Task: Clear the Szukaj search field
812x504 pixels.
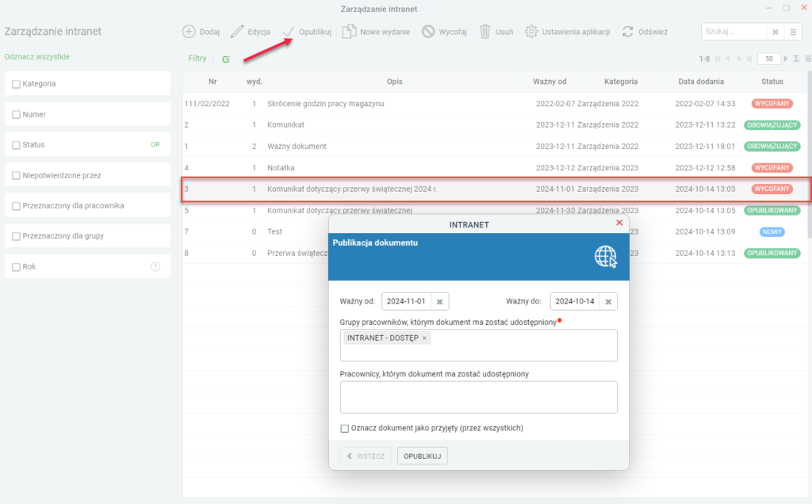Action: click(x=776, y=32)
